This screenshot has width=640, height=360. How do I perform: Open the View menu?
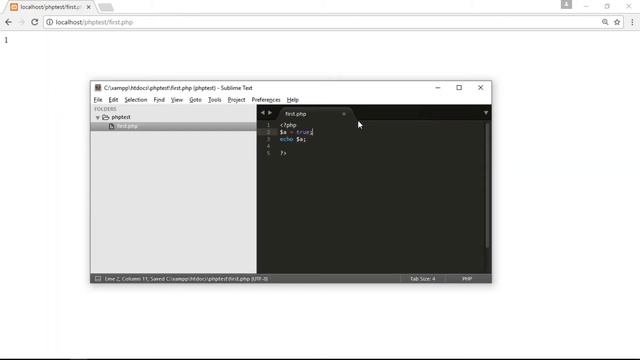pos(177,100)
